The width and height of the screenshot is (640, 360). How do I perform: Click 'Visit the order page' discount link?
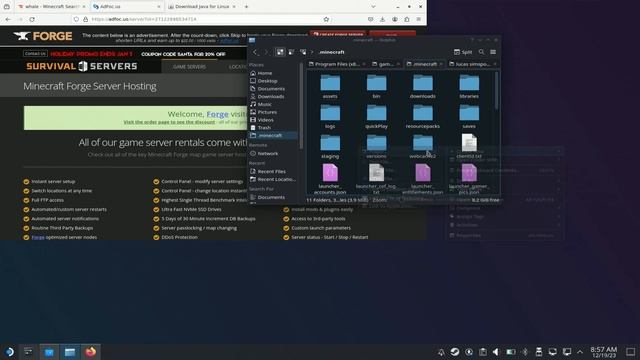pyautogui.click(x=169, y=122)
